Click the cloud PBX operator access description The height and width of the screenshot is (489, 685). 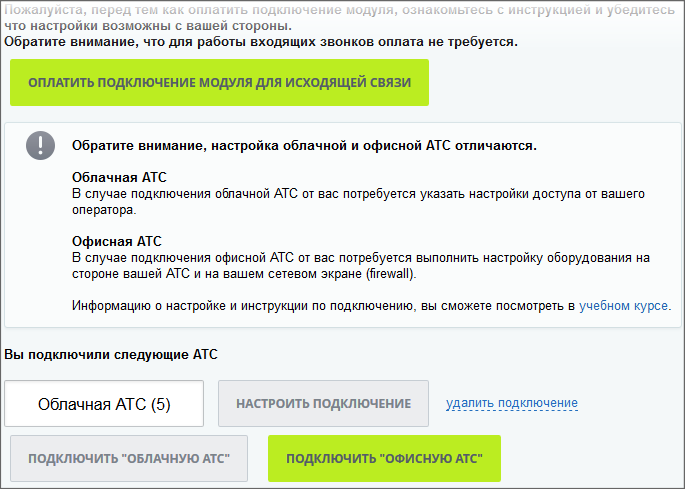(358, 201)
